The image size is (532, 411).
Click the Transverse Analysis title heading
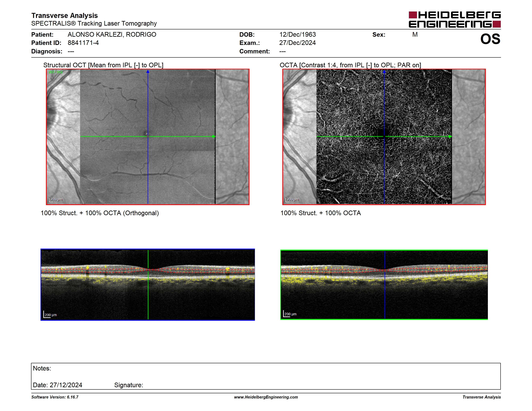click(x=64, y=16)
